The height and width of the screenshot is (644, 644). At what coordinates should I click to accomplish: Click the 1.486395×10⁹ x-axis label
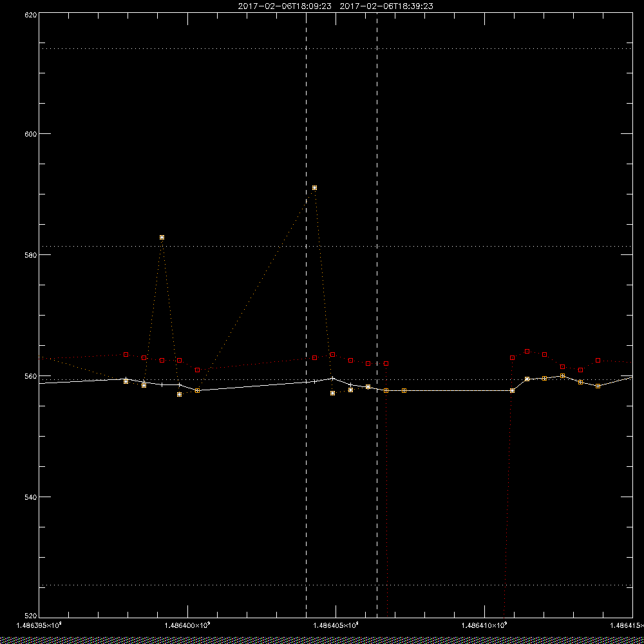39,625
